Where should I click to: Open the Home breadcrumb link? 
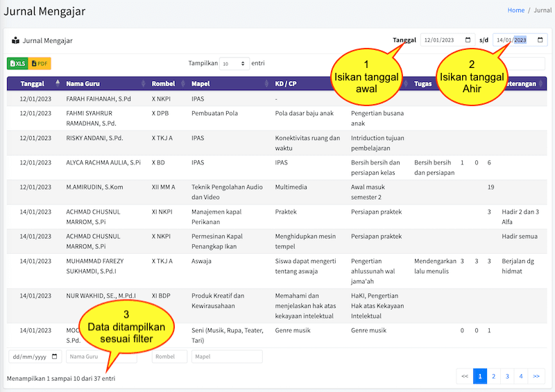[515, 10]
